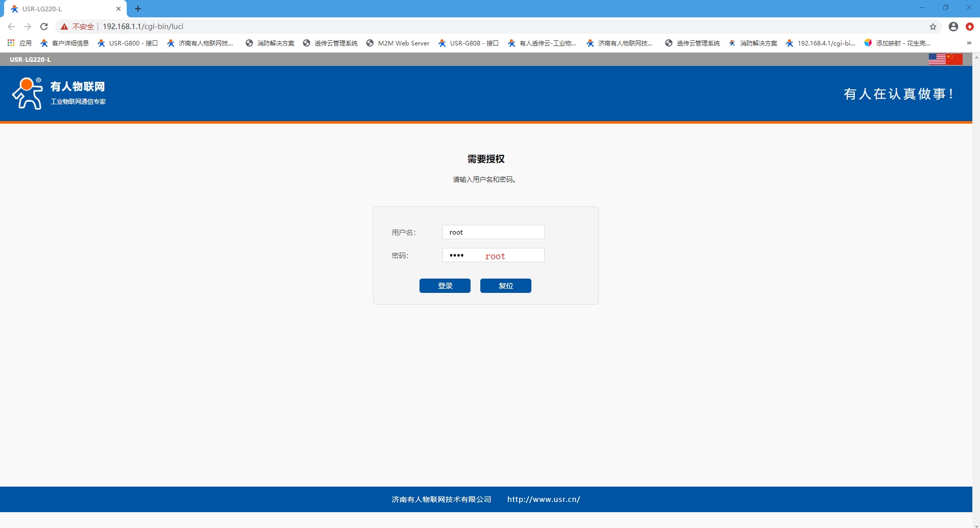Click the address bar URL
The image size is (980, 528).
coord(143,27)
